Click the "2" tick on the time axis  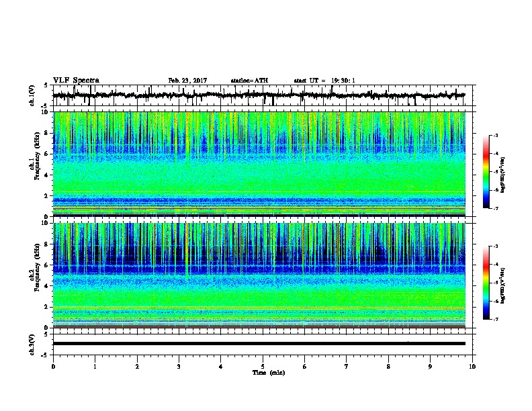(137, 367)
